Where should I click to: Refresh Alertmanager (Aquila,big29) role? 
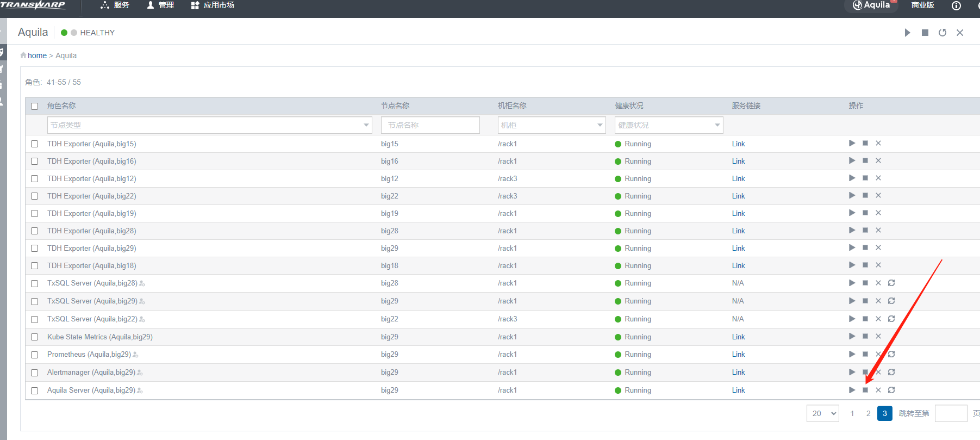tap(891, 372)
